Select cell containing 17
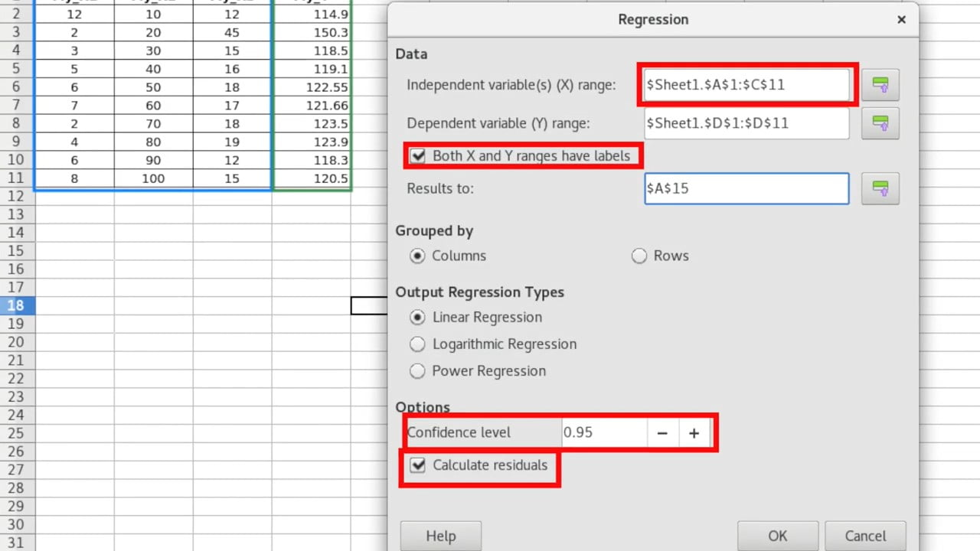 [233, 106]
